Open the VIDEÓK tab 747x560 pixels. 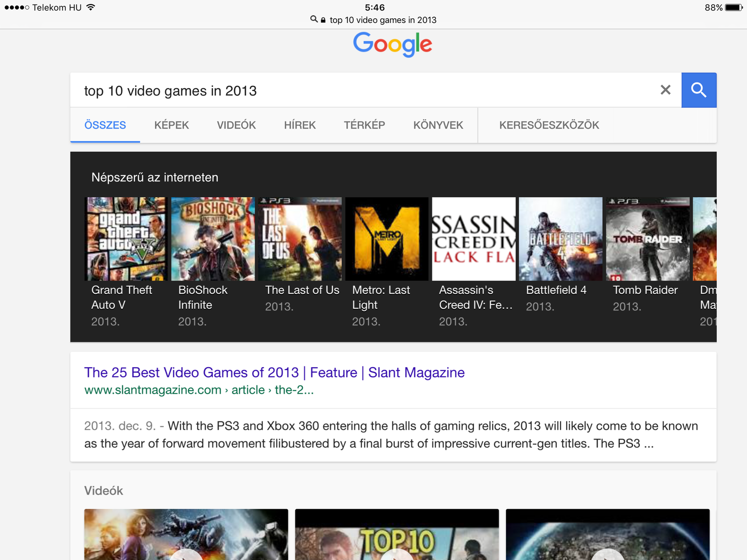236,125
